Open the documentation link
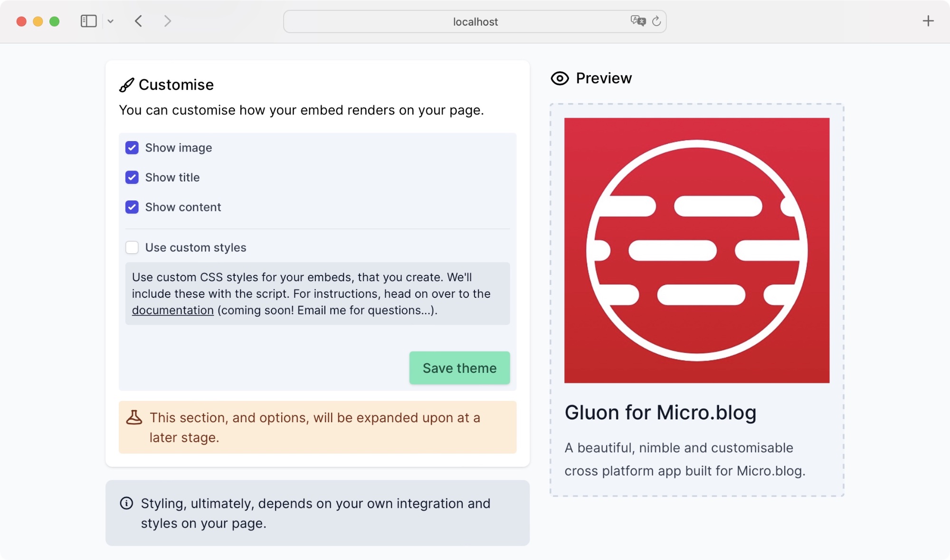 point(173,310)
